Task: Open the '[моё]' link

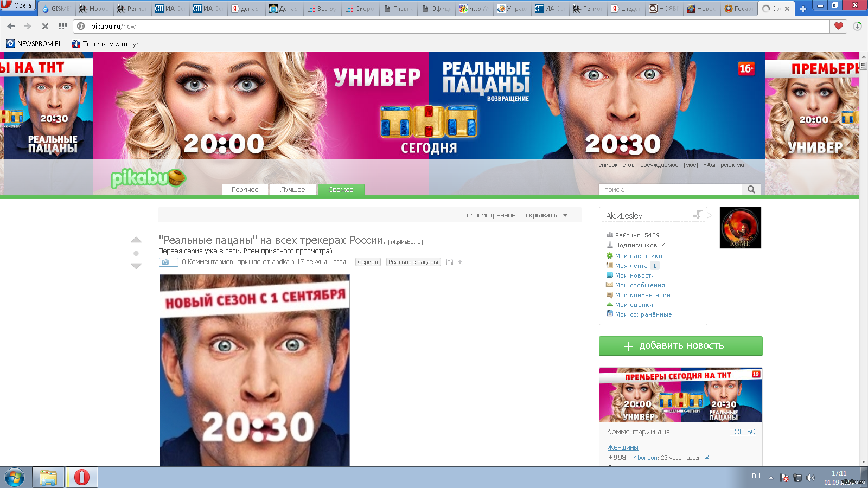Action: (691, 165)
